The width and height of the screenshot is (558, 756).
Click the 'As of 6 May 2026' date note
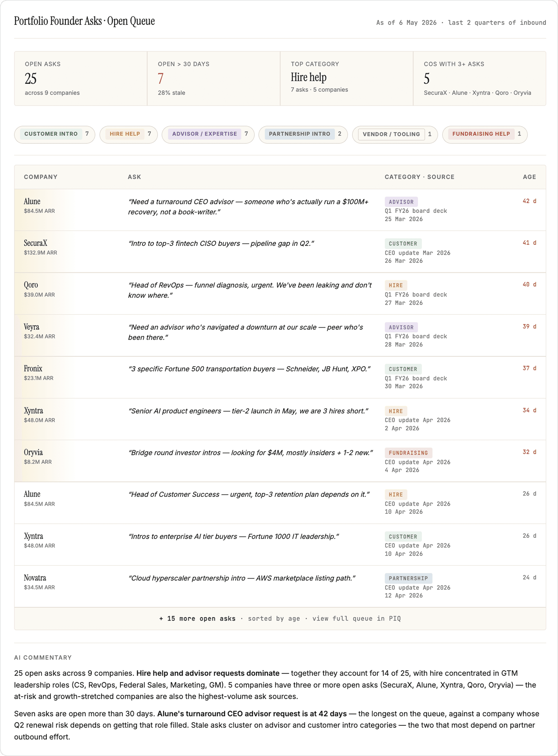tap(406, 23)
